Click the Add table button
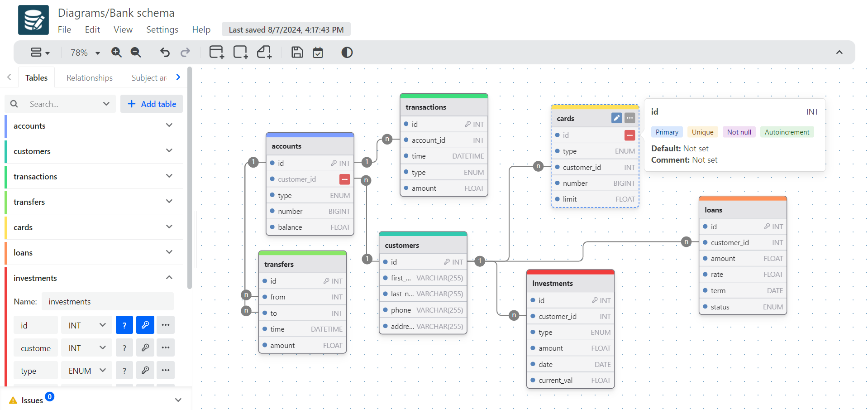Image resolution: width=868 pixels, height=410 pixels. coord(152,104)
